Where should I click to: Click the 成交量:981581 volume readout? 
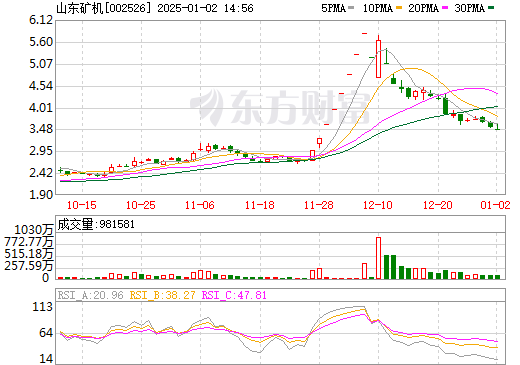tap(96, 224)
